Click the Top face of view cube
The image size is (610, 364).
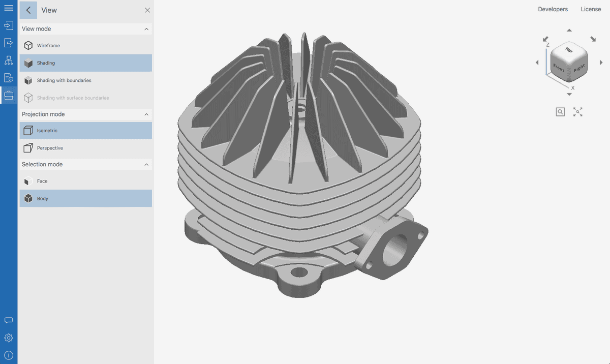[569, 50]
